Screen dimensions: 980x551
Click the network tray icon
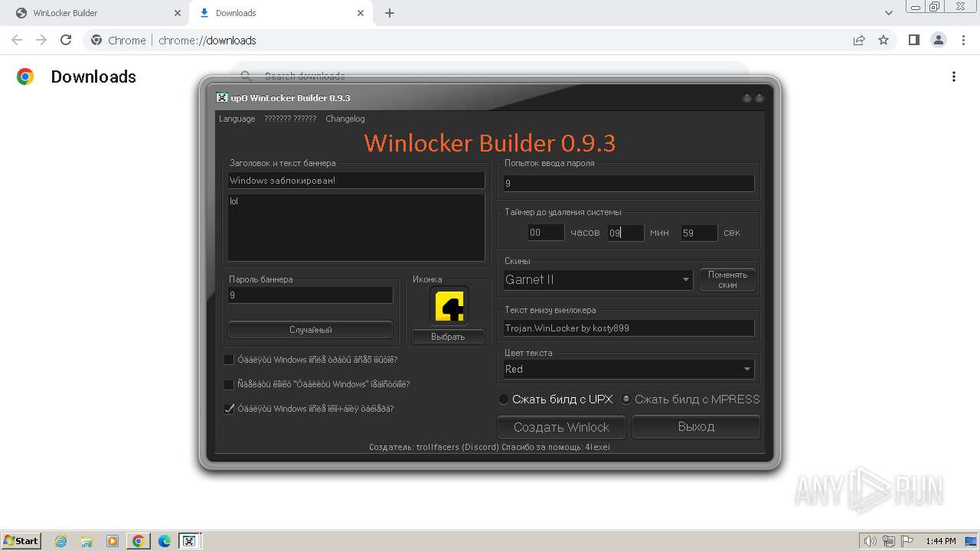point(889,541)
